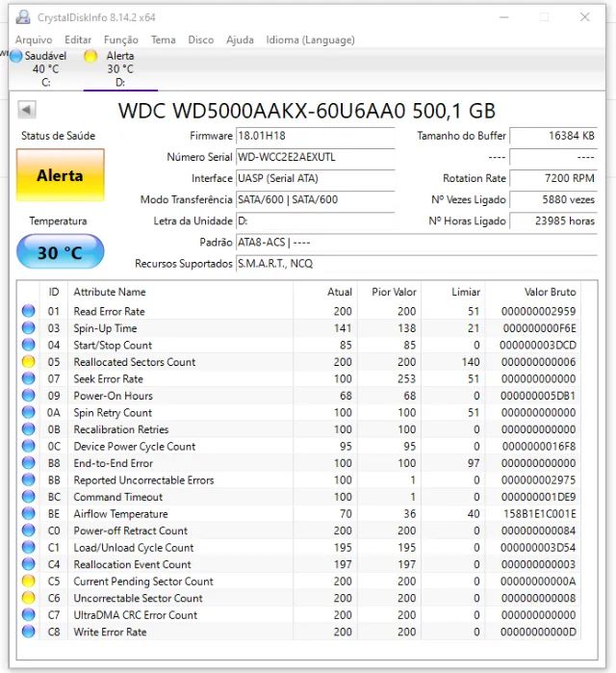Click status orb of Write Error Rate row

[x=28, y=632]
